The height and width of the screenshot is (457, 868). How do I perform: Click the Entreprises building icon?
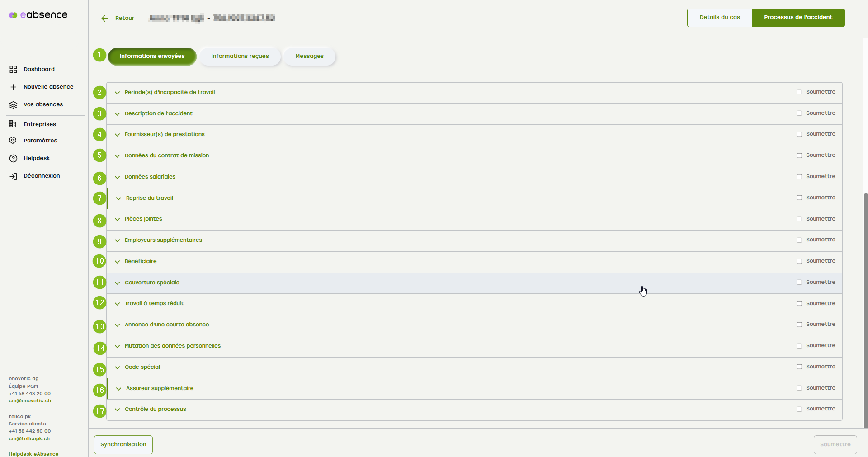(x=13, y=124)
